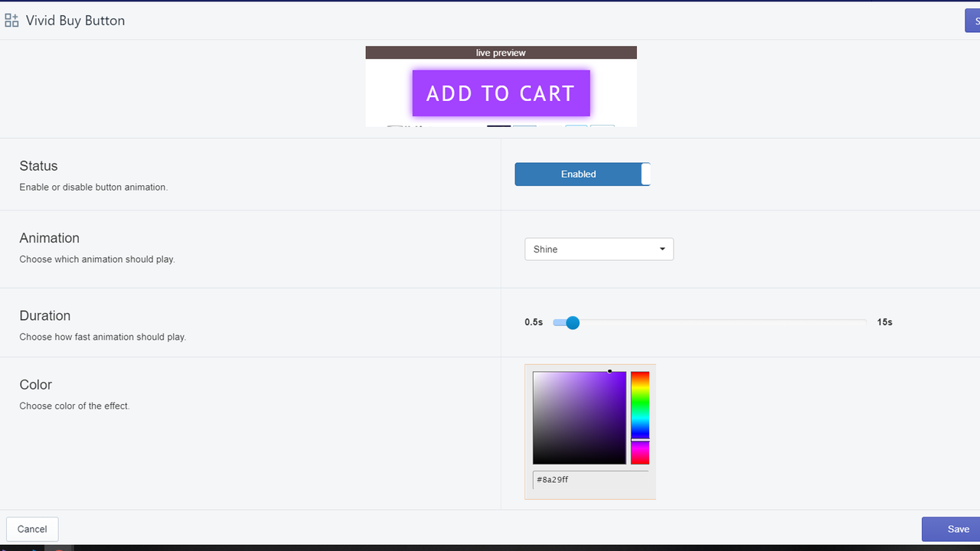Disable the button animation status toggle
The width and height of the screenshot is (980, 551).
click(582, 174)
